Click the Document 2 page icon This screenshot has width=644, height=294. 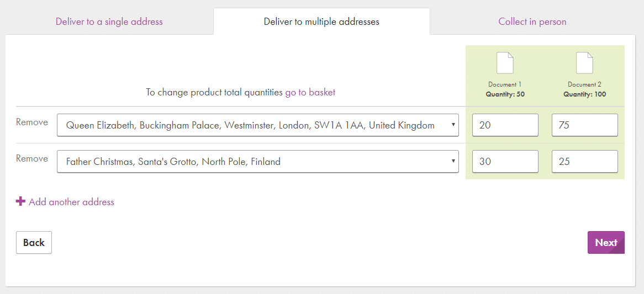coord(584,63)
